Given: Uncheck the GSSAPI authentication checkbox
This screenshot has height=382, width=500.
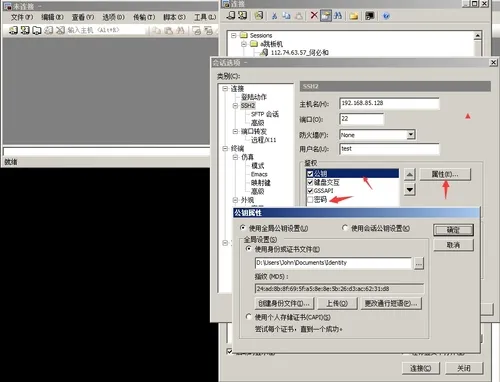Looking at the screenshot, I should pos(310,191).
